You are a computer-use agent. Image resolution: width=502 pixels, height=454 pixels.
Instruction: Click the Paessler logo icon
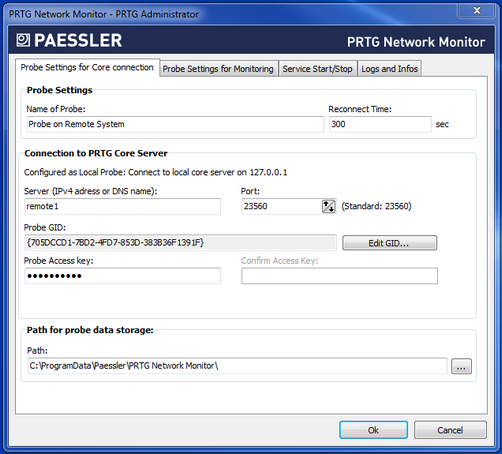point(23,40)
